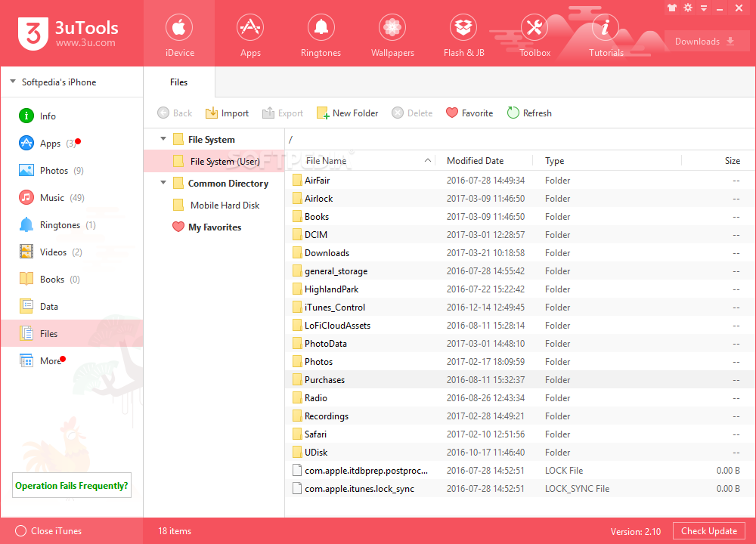Viewport: 756px width, 544px height.
Task: Click the Check Update button
Action: point(709,531)
